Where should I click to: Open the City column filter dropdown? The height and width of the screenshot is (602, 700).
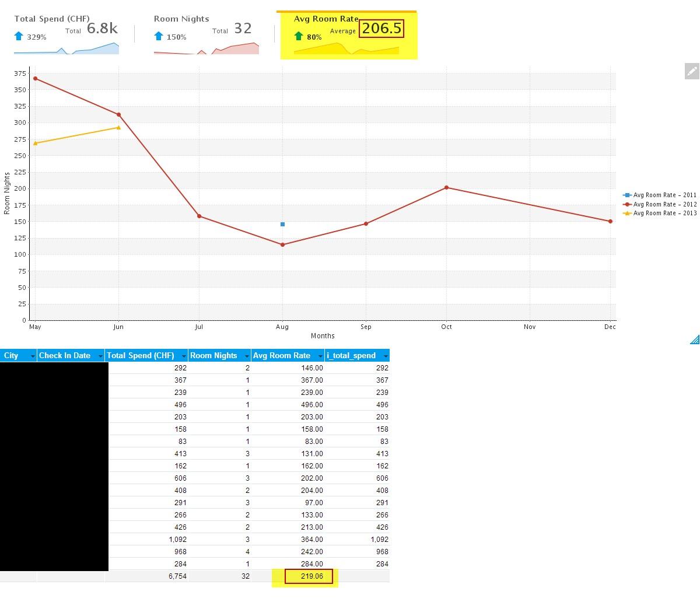tap(33, 356)
